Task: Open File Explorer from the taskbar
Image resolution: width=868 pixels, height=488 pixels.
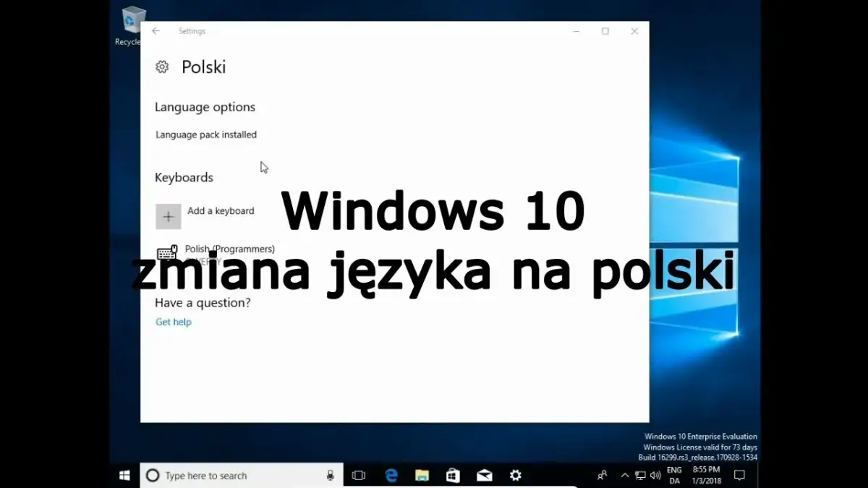Action: coord(422,475)
